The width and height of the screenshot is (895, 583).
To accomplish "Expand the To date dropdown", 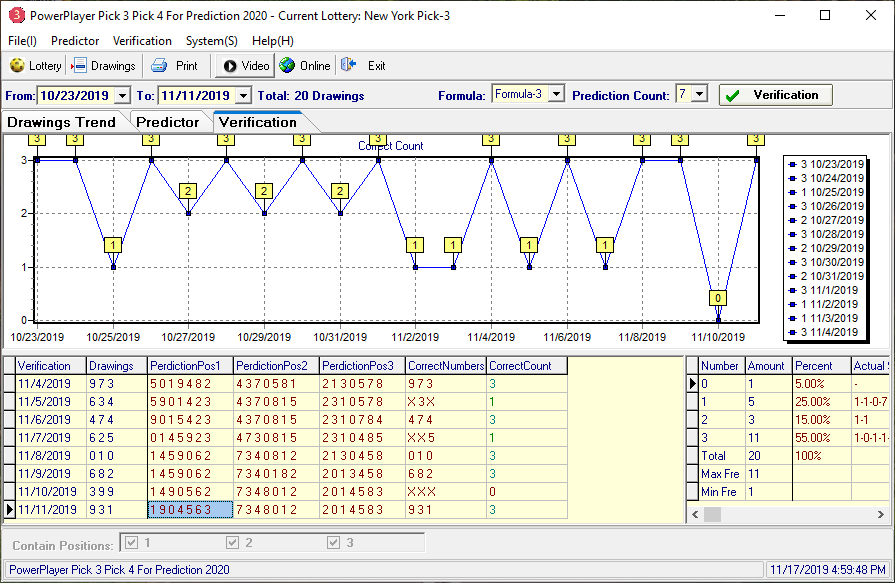I will pos(243,95).
